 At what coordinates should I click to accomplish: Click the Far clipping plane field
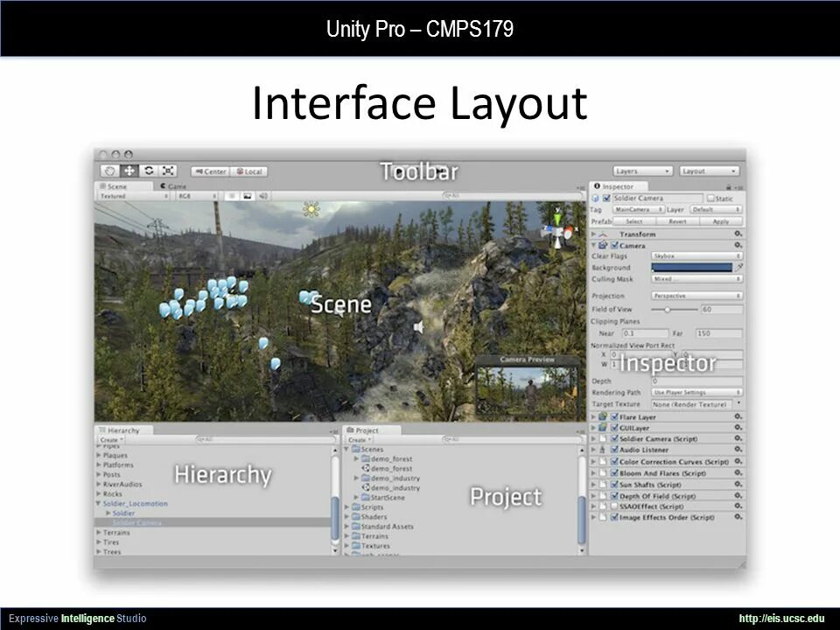coord(718,333)
